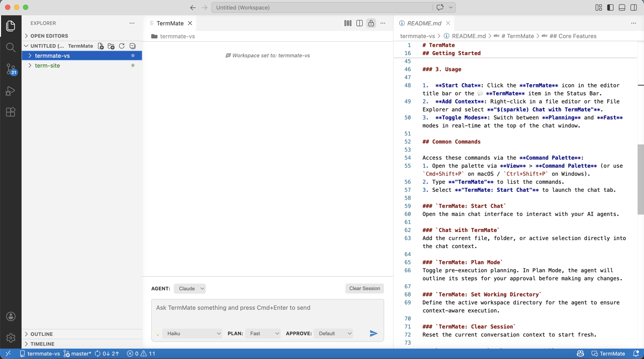Click line 59 heading TermMate: Start Chat
Screen dimensions: 644x359
point(464,206)
